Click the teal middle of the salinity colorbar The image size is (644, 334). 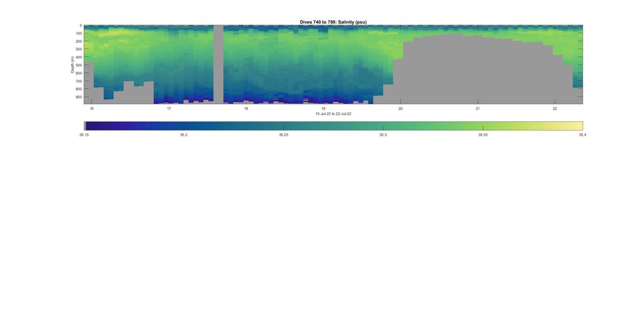tap(333, 126)
